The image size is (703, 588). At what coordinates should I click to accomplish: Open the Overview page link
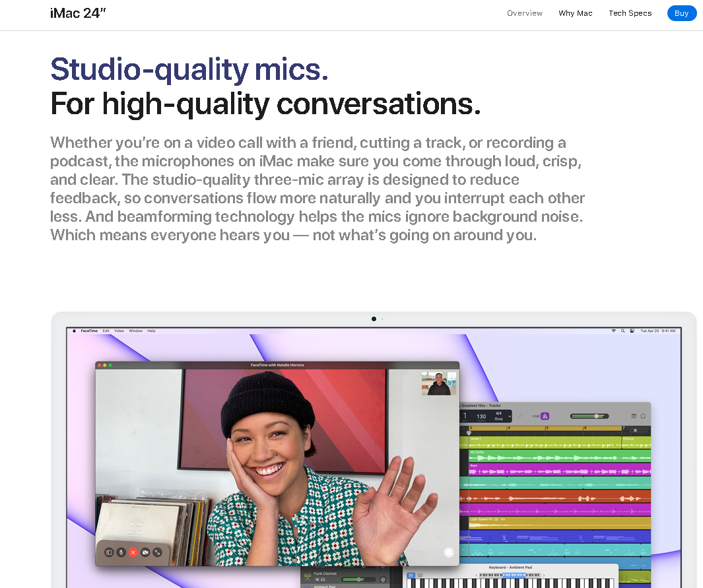[525, 13]
